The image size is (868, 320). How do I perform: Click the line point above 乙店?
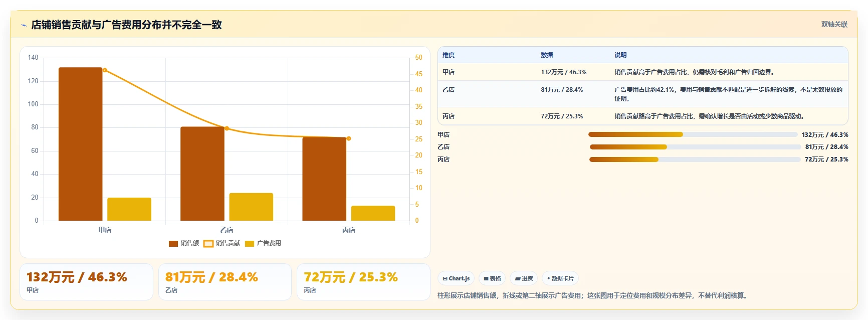[227, 128]
